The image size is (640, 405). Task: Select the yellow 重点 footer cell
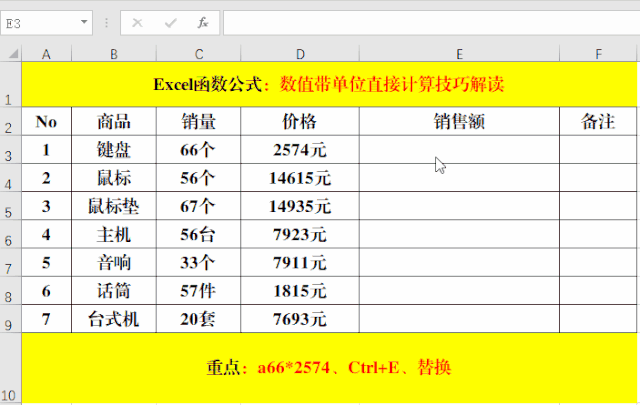coord(328,368)
